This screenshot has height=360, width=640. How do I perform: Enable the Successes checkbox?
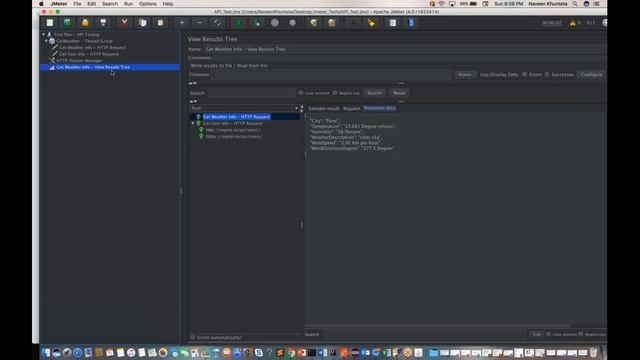pos(547,75)
